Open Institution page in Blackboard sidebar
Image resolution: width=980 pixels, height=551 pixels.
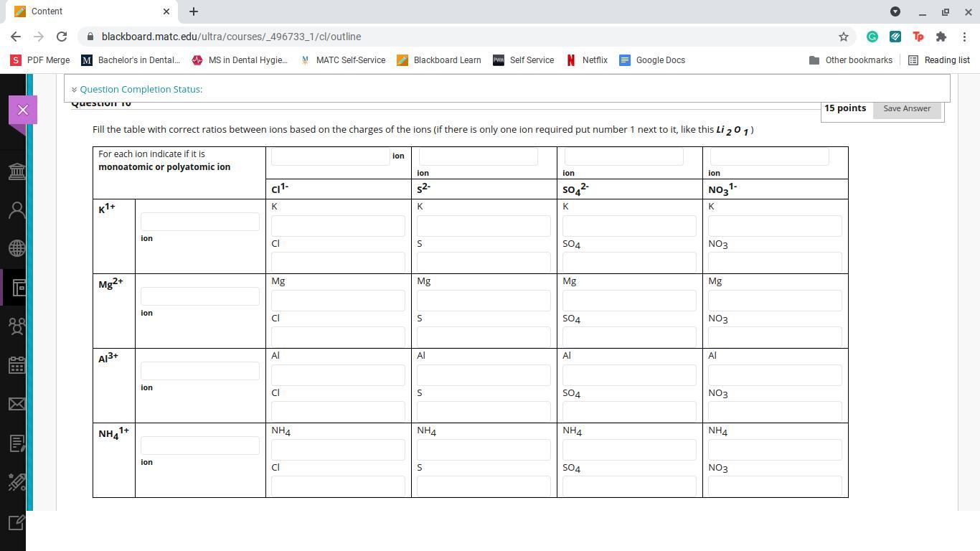[17, 171]
